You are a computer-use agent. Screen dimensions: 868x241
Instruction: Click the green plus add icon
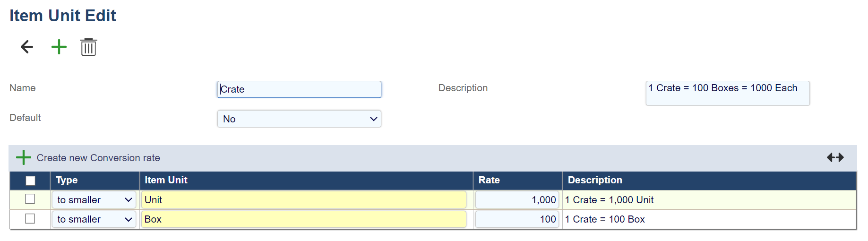[x=59, y=47]
